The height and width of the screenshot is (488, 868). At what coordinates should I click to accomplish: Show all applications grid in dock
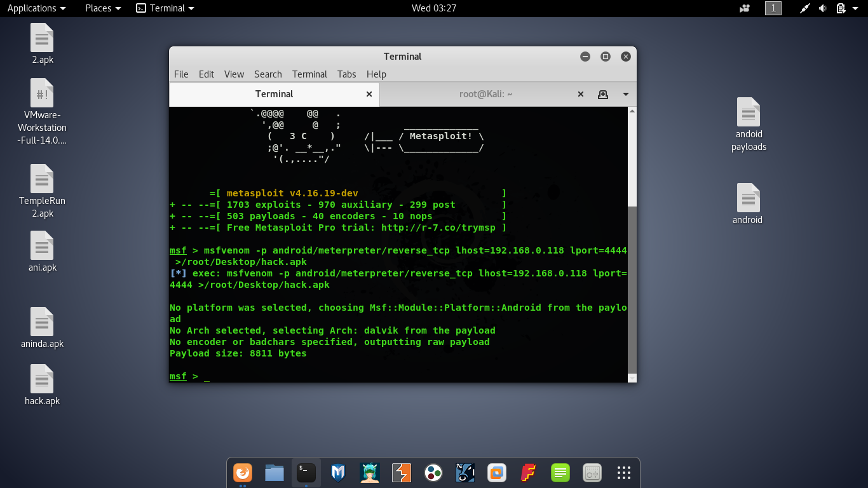coord(624,473)
